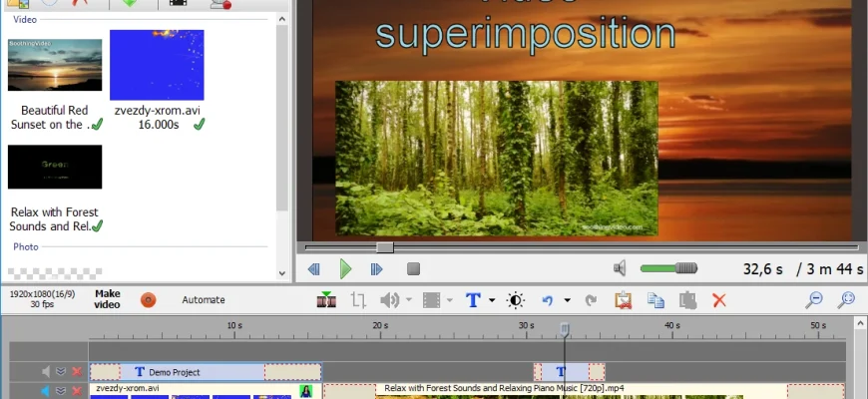Select the Crop tool in timeline toolbar

[359, 300]
